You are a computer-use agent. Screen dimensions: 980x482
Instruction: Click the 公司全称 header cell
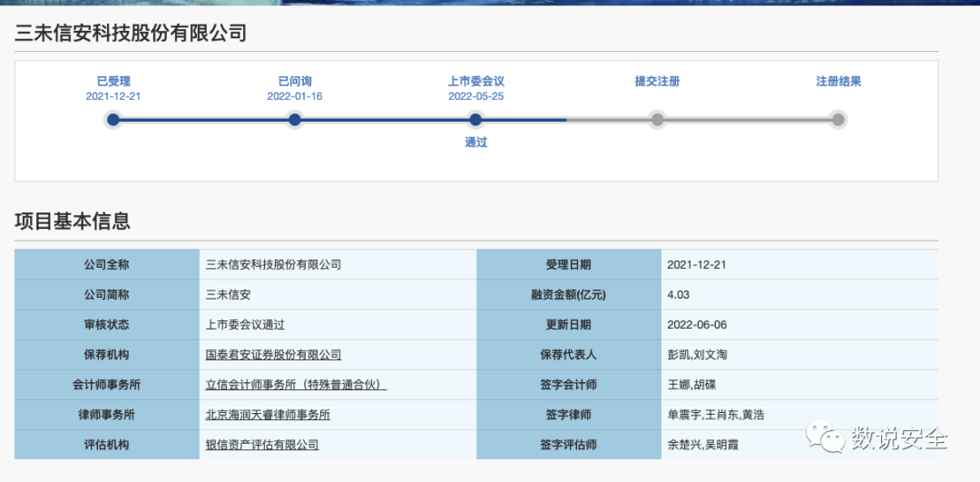[107, 264]
